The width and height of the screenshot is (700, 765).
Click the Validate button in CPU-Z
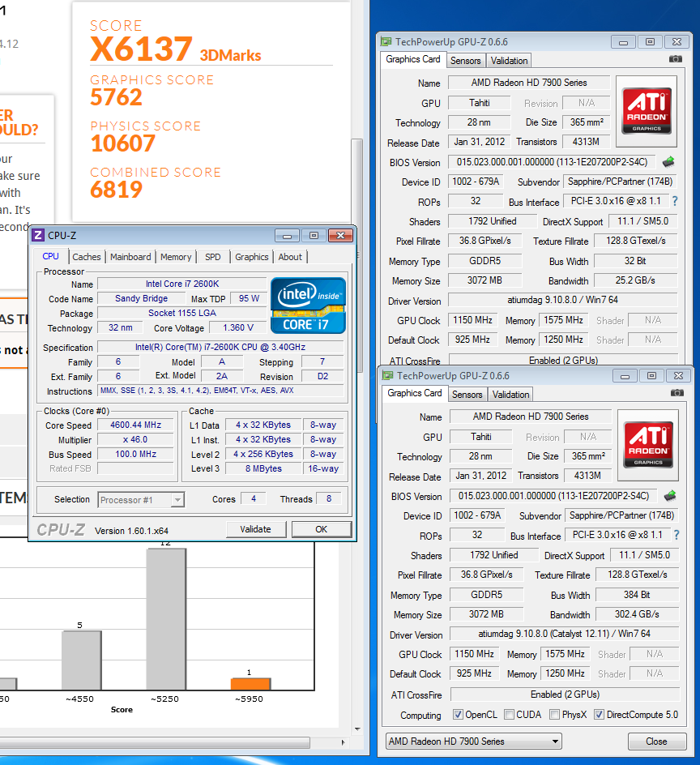tap(255, 529)
